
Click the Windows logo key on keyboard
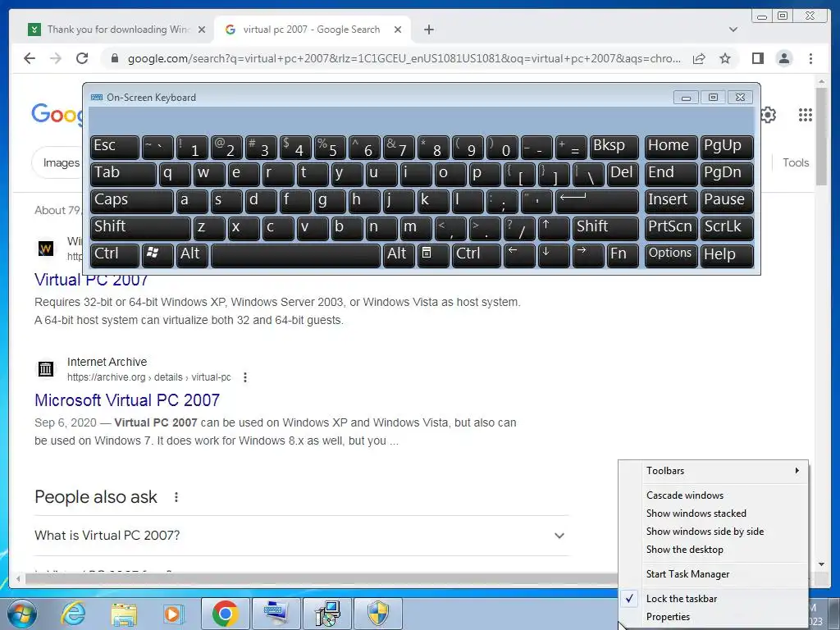coord(157,255)
